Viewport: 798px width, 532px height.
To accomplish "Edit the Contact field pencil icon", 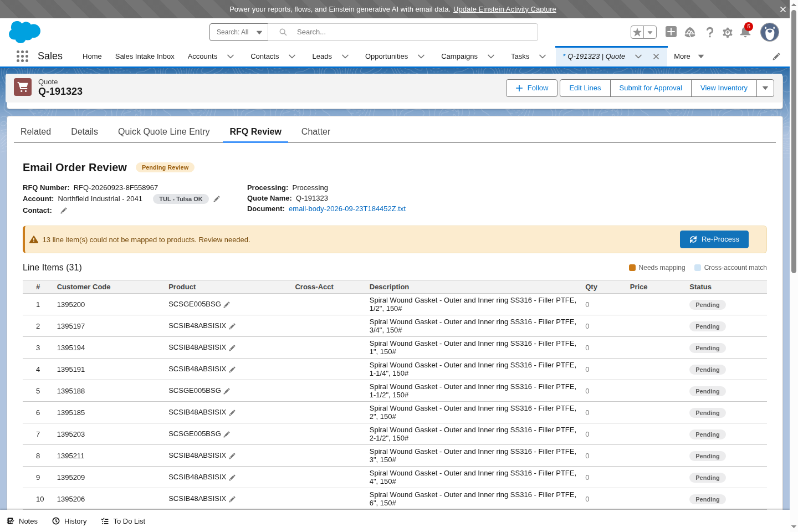I will [x=64, y=211].
